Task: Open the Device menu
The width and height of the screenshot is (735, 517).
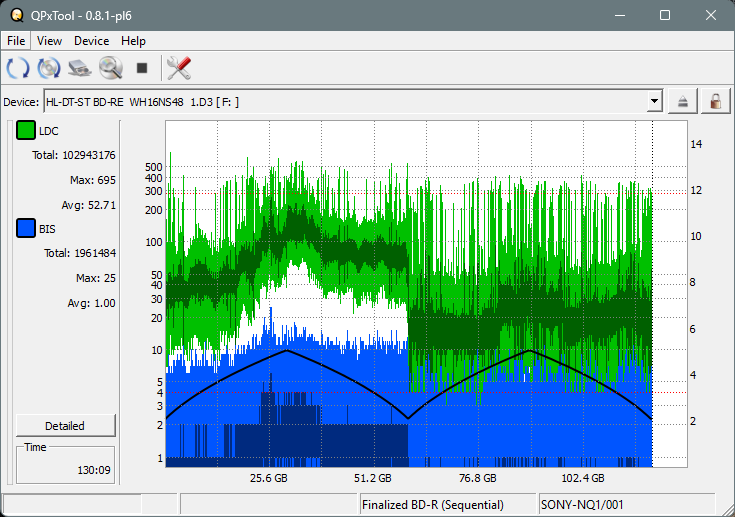Action: [91, 41]
